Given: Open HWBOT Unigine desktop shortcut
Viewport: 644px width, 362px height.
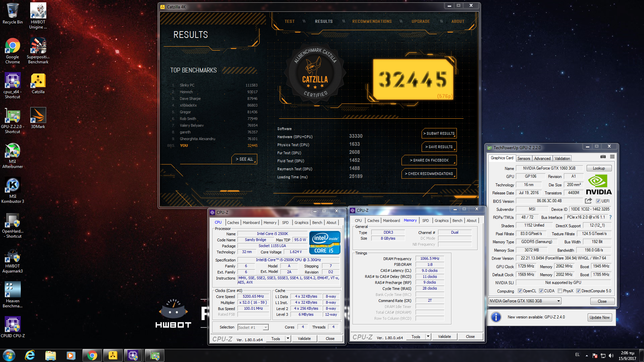Looking at the screenshot, I should [x=38, y=16].
